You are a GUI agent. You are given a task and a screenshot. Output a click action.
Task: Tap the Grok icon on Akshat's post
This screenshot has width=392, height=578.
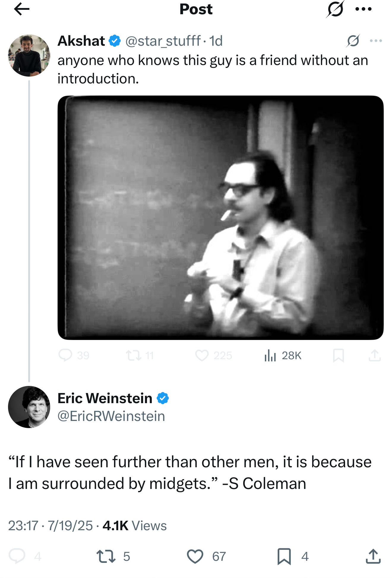pyautogui.click(x=353, y=41)
